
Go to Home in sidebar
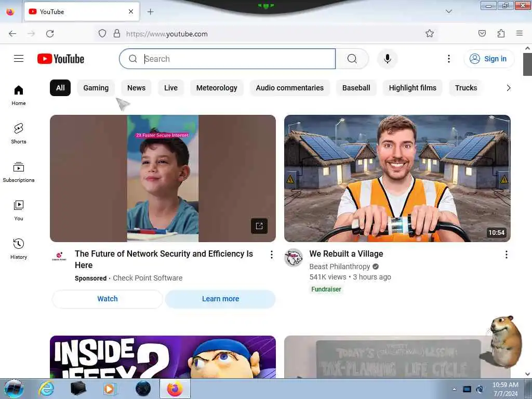(x=19, y=96)
